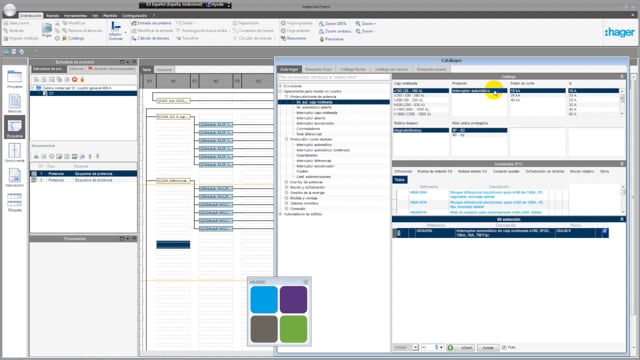The image size is (640, 360).
Task: Open the dropdown at catalog bottom left
Action: tap(415, 347)
